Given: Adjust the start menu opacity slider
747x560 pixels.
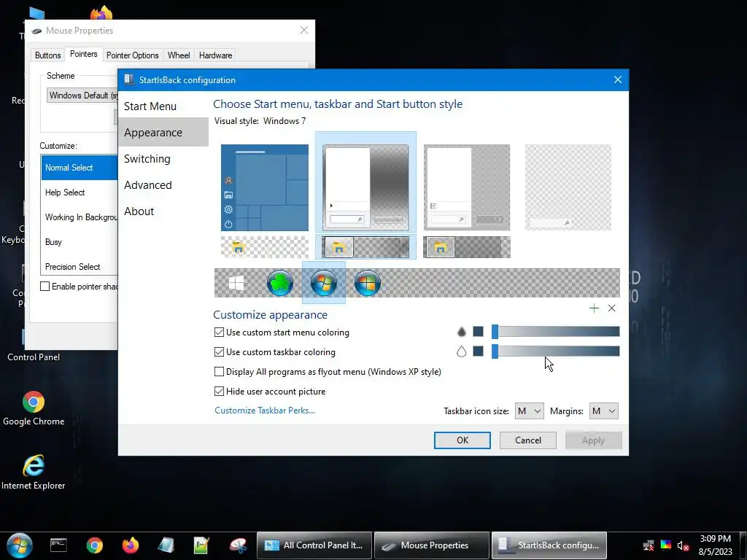Looking at the screenshot, I should 555,332.
